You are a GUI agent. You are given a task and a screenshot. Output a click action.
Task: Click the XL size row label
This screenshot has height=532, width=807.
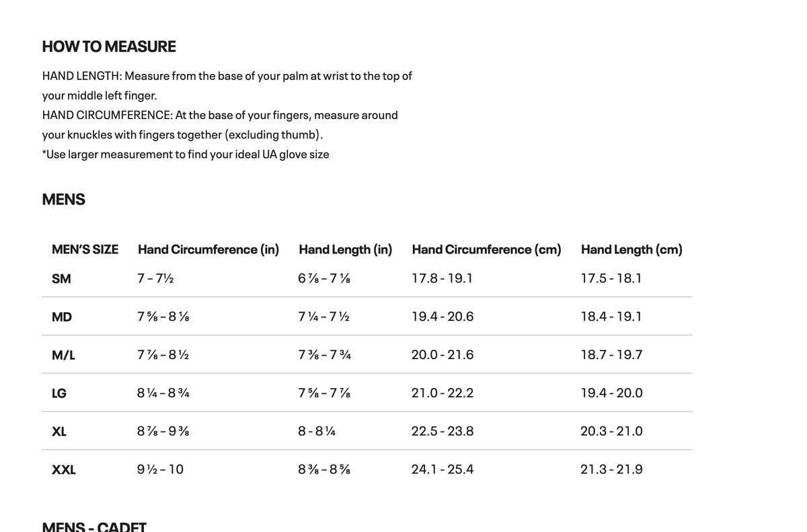coord(59,432)
